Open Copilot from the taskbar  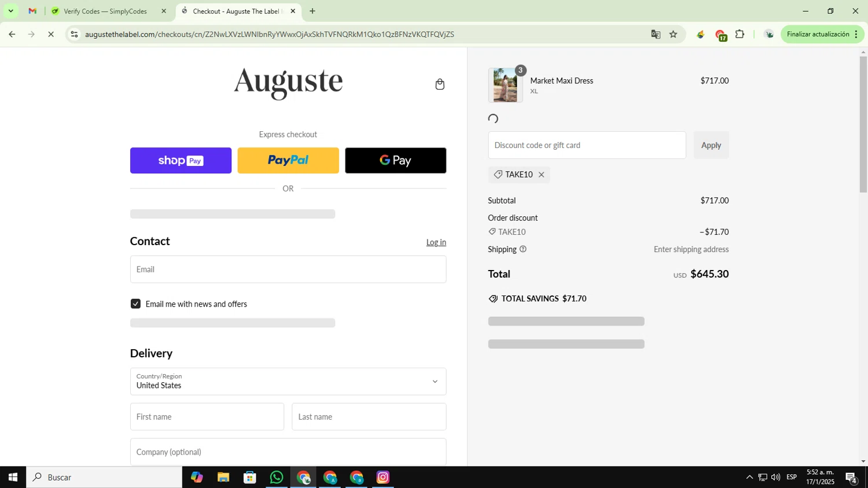point(197,477)
